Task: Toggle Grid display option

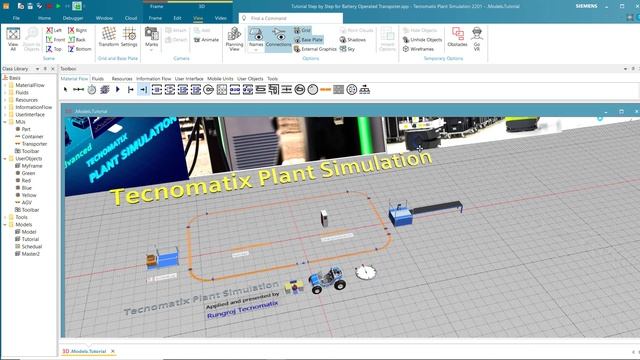Action: tap(302, 30)
